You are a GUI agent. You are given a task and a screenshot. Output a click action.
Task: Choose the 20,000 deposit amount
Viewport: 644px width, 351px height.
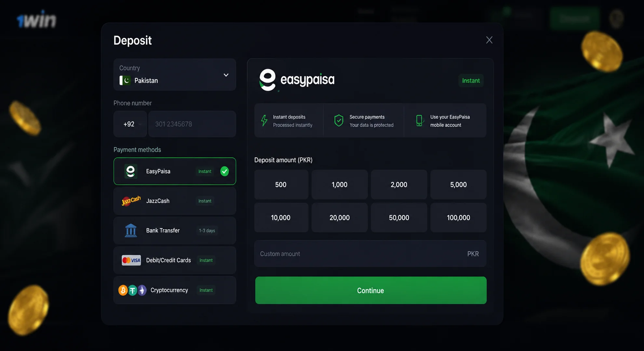coord(340,217)
